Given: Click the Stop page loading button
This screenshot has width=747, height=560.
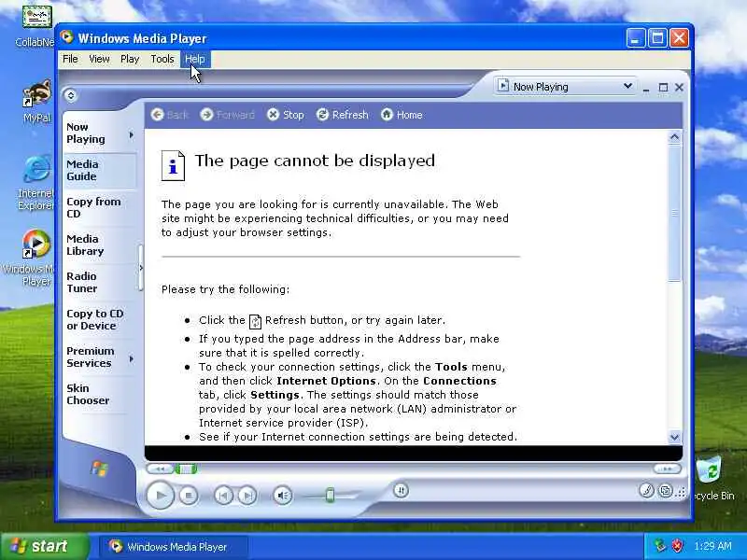Looking at the screenshot, I should coord(286,115).
